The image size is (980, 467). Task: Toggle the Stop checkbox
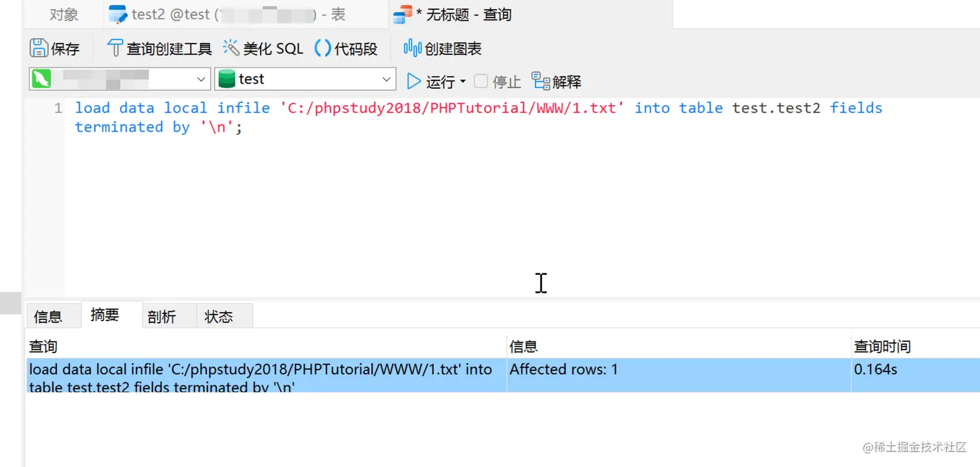(x=481, y=81)
